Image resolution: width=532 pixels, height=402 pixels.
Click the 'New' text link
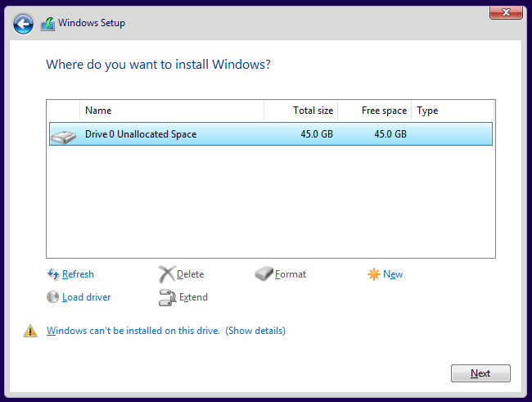coord(393,274)
